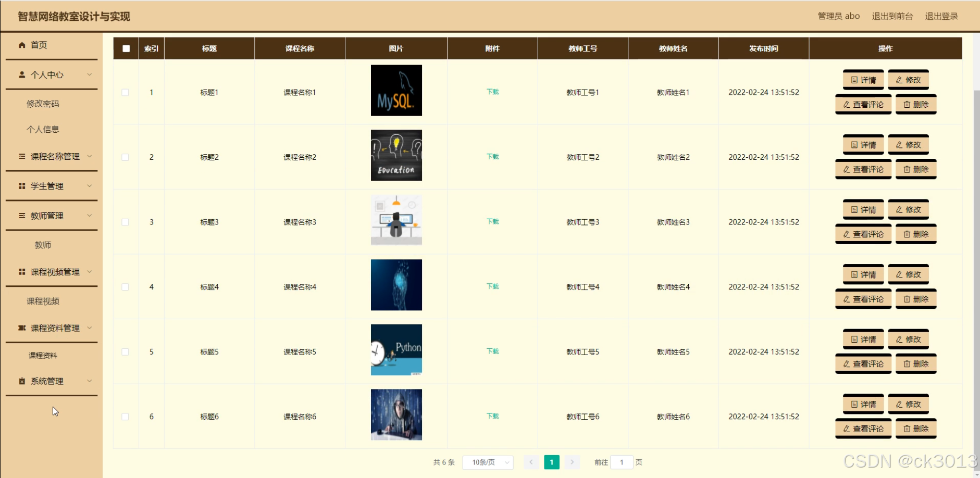This screenshot has height=478, width=980.
Task: Collapse the 课程资料管理 chevron
Action: pyautogui.click(x=90, y=328)
